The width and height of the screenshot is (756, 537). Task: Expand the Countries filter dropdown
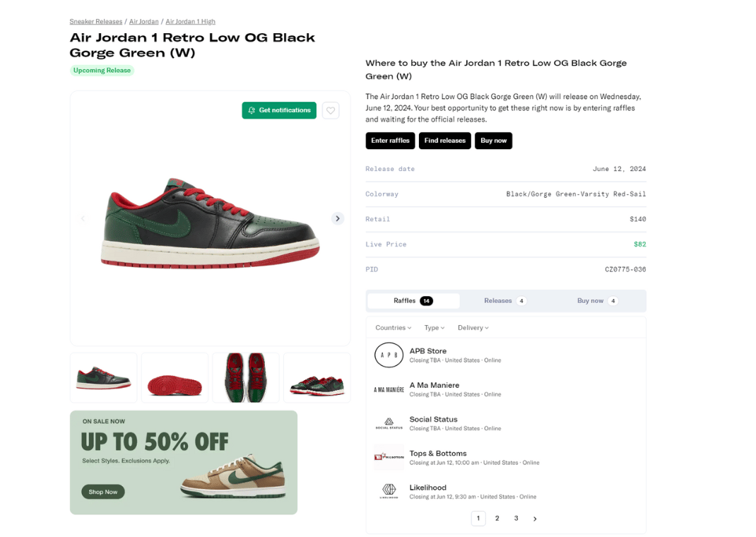[x=393, y=328]
